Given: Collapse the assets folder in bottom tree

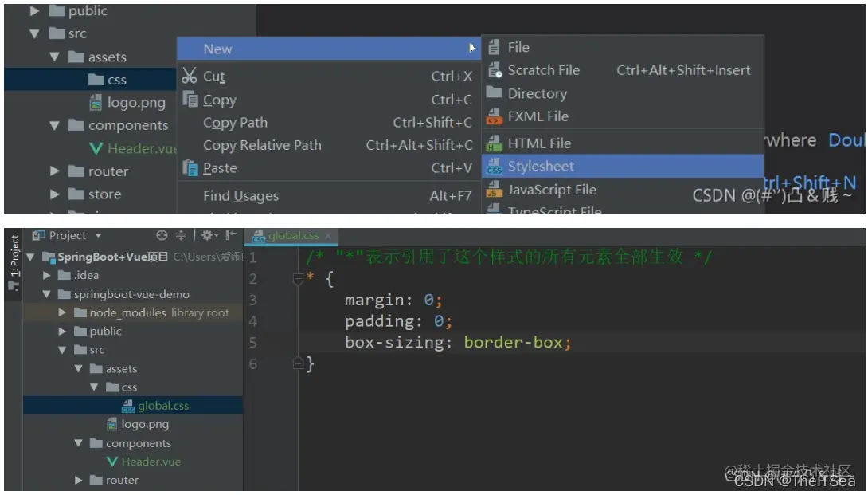Looking at the screenshot, I should [79, 368].
